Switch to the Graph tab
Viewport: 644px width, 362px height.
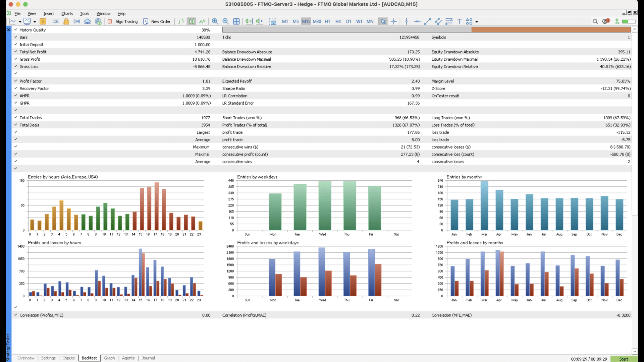pyautogui.click(x=109, y=358)
